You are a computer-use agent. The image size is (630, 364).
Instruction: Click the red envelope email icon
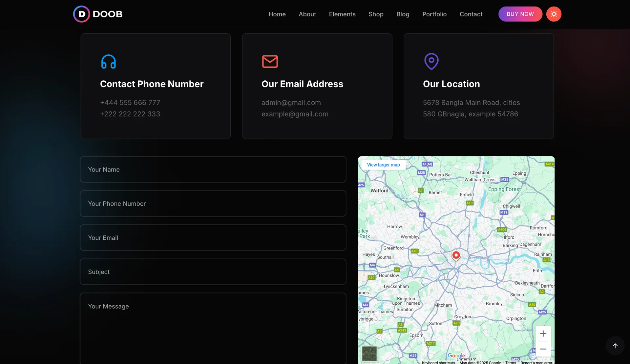pos(270,61)
